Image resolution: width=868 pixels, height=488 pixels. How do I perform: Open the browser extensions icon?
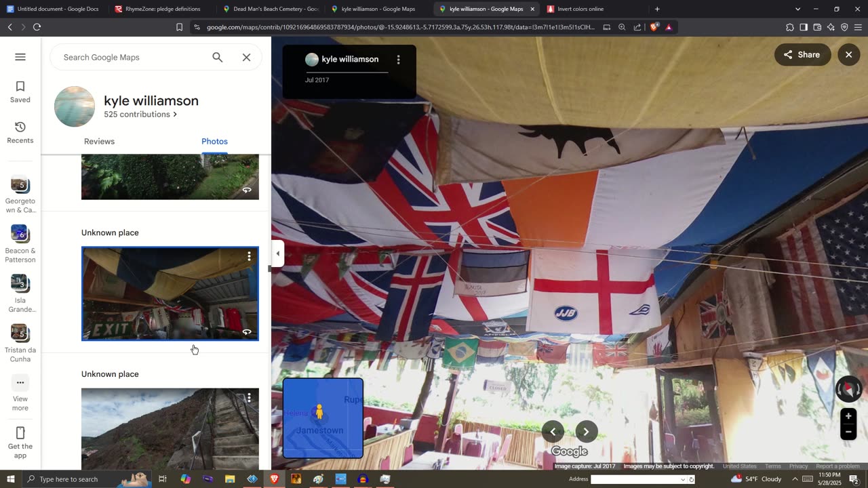click(x=790, y=27)
